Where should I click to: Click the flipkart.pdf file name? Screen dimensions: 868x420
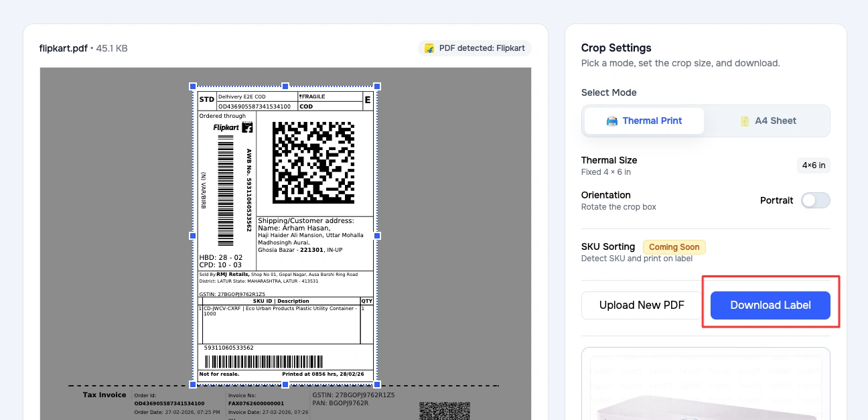tap(64, 48)
